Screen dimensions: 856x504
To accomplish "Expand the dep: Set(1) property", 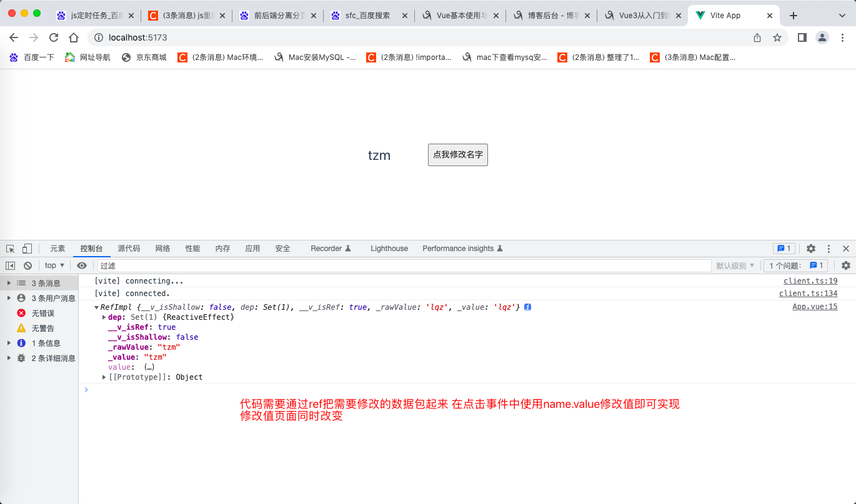I will 104,317.
